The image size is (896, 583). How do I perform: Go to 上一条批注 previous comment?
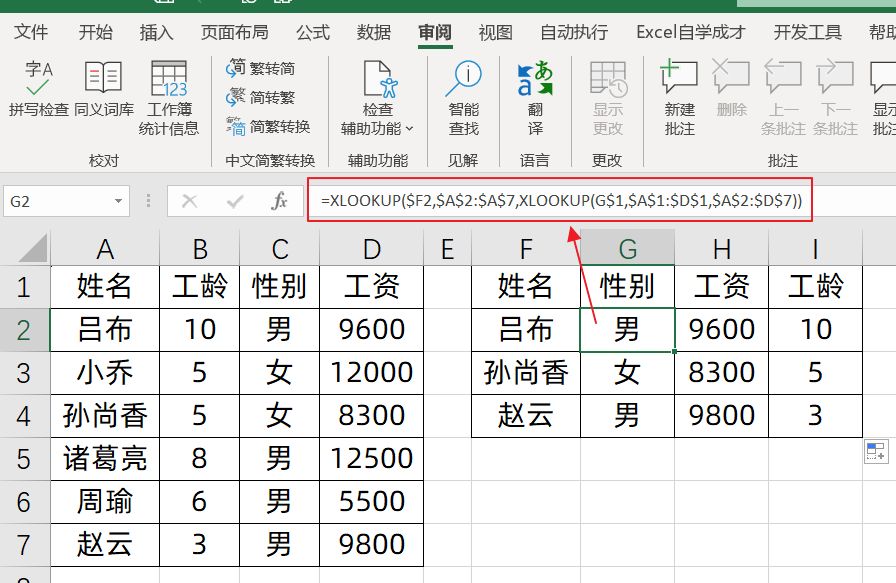[x=783, y=97]
